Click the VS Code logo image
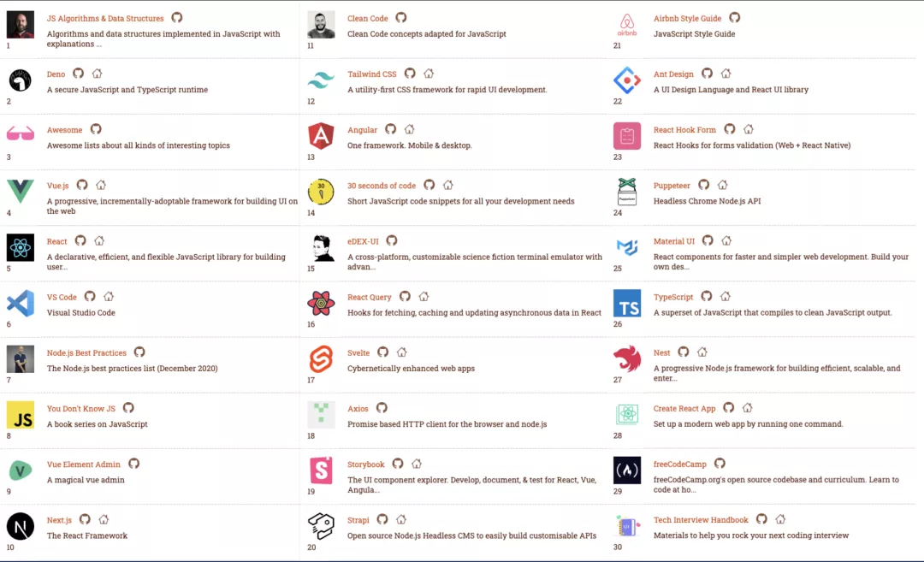Screen dimensions: 924x562 21,304
